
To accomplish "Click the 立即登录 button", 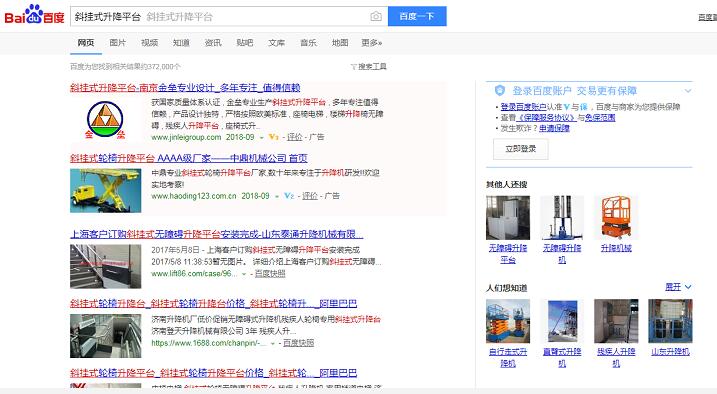I will pyautogui.click(x=520, y=149).
